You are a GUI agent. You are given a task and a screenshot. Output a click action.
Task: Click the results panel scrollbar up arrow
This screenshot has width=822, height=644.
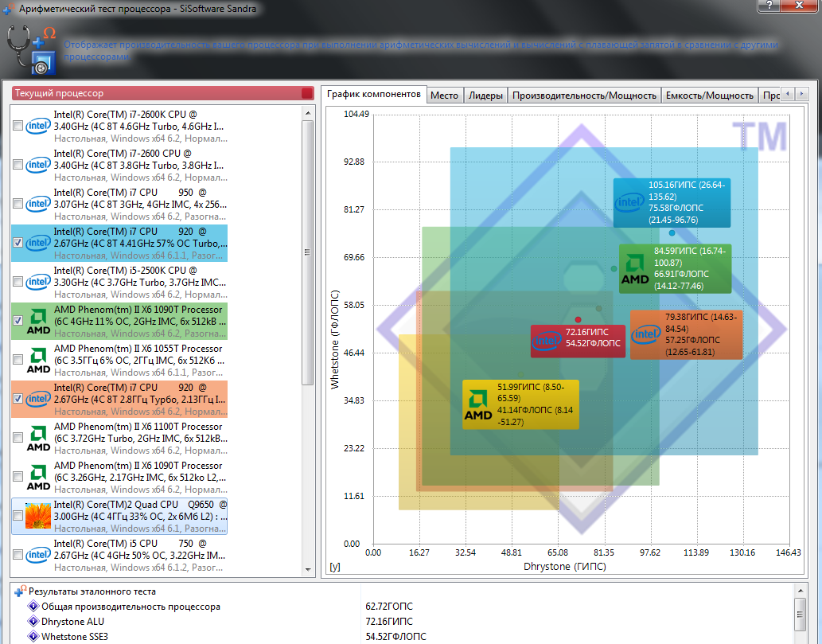(x=800, y=591)
